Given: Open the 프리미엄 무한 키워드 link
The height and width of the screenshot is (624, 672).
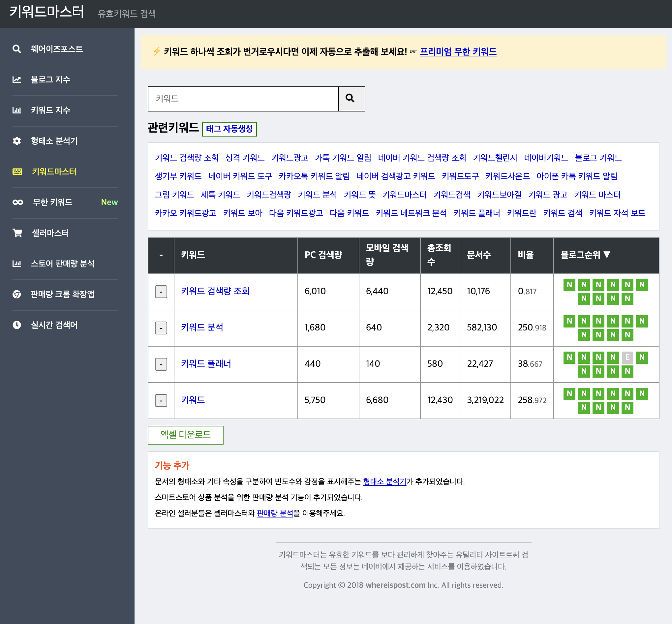Looking at the screenshot, I should coord(458,52).
